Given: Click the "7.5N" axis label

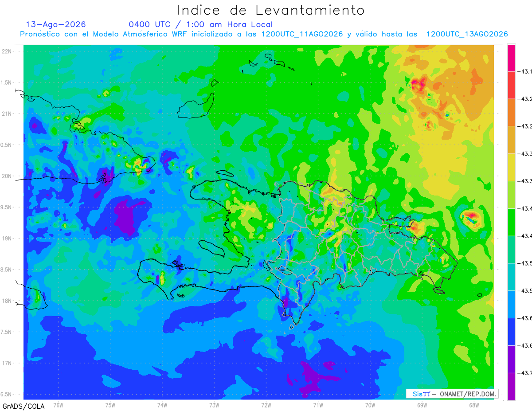Looking at the screenshot, I should tap(7, 332).
